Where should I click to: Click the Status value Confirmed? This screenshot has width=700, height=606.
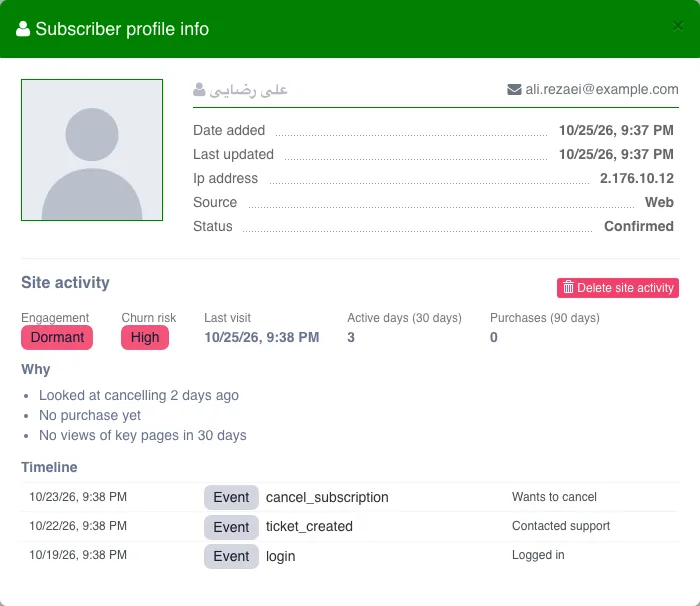pos(639,226)
